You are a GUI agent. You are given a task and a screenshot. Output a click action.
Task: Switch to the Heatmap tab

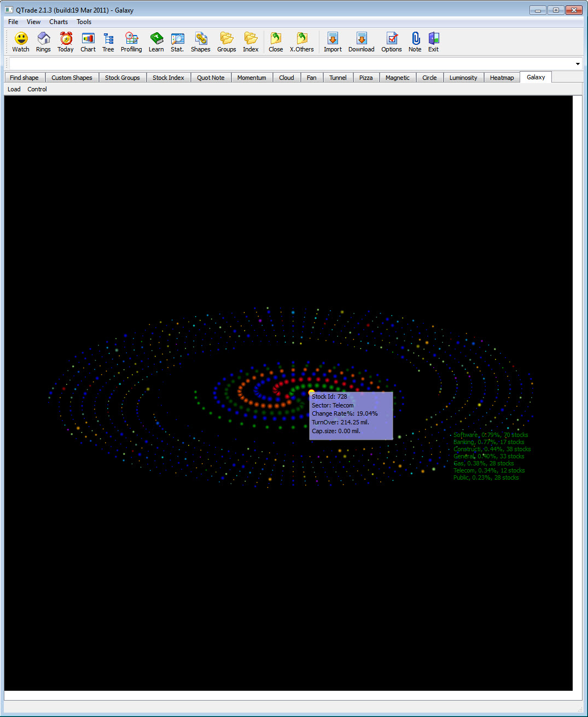tap(502, 77)
